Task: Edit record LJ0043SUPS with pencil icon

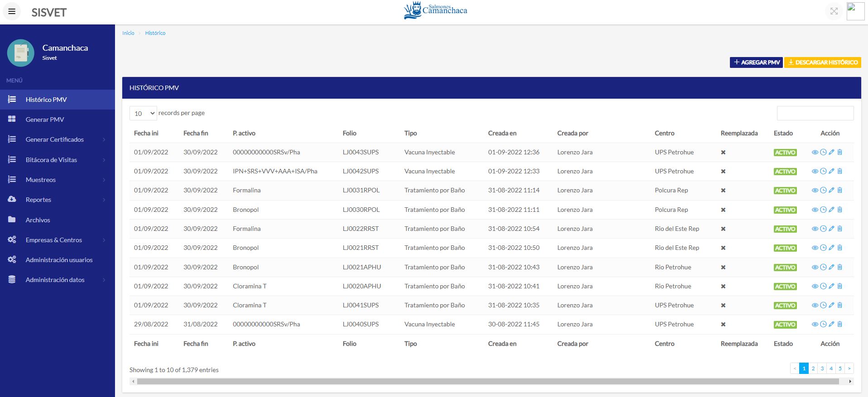Action: tap(831, 153)
